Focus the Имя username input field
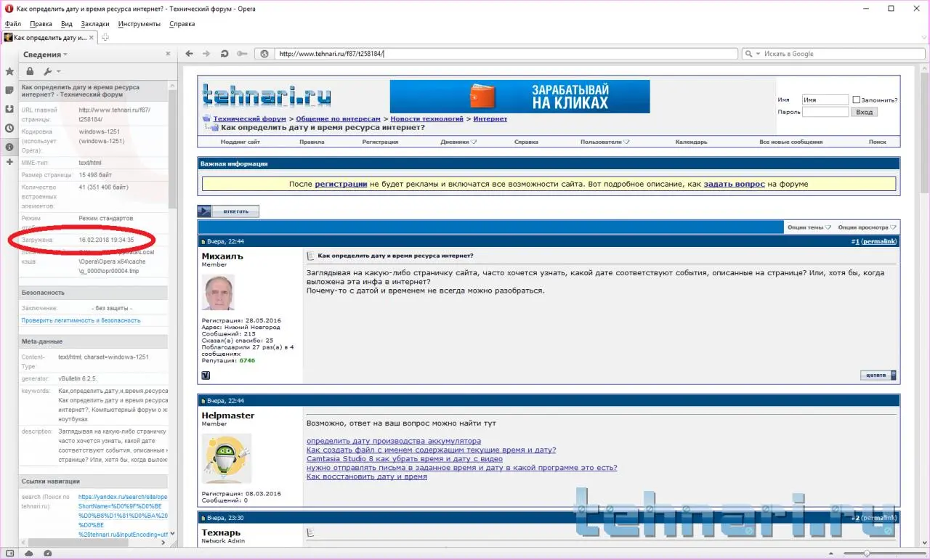930x560 pixels. (825, 100)
